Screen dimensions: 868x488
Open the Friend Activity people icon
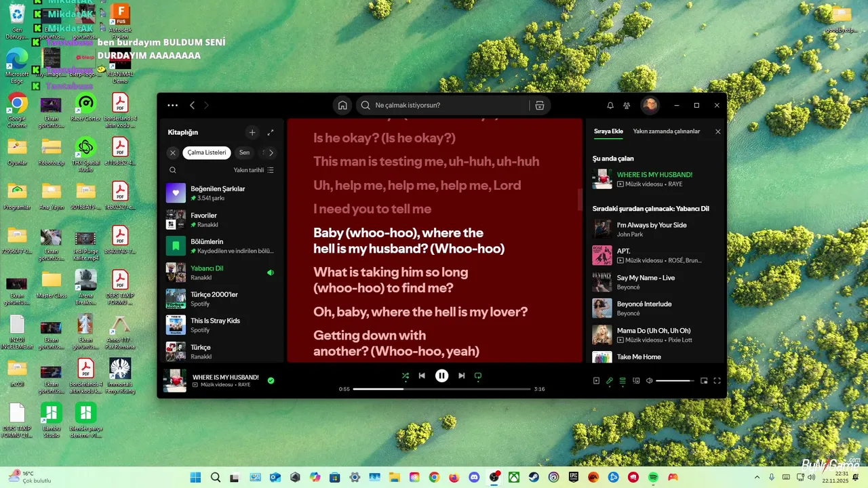(x=627, y=106)
